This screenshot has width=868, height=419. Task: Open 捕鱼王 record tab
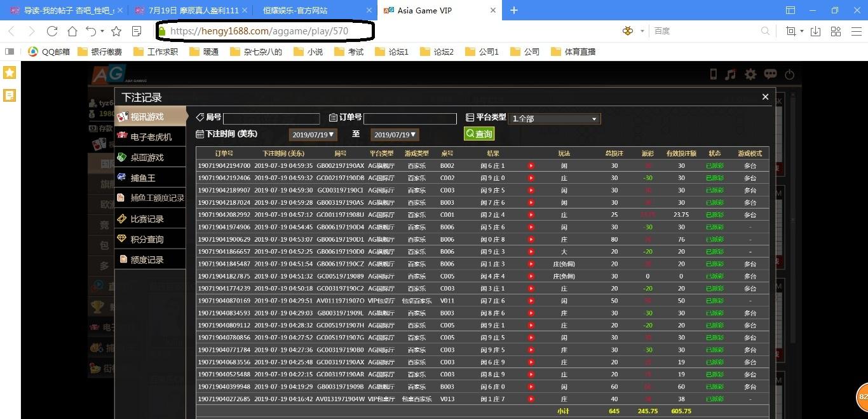[151, 178]
